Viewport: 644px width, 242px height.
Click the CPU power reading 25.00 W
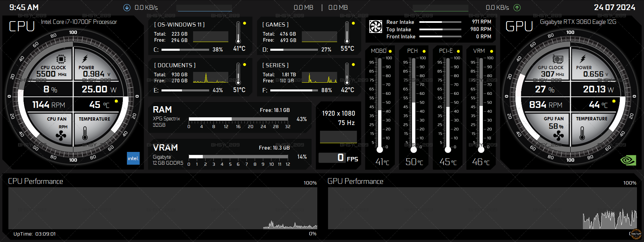(x=99, y=89)
